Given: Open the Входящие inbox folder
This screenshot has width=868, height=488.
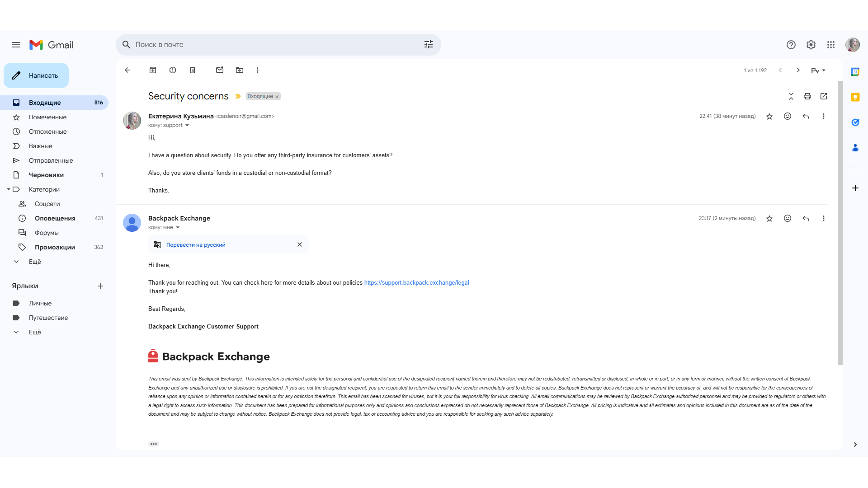Looking at the screenshot, I should pyautogui.click(x=54, y=103).
